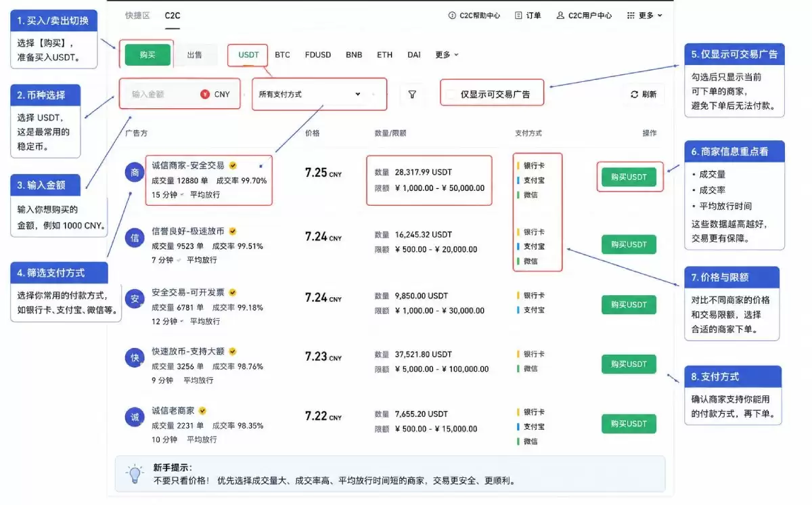812x505 pixels.
Task: Click the C2C帮助中心 question-mark icon
Action: pyautogui.click(x=452, y=16)
